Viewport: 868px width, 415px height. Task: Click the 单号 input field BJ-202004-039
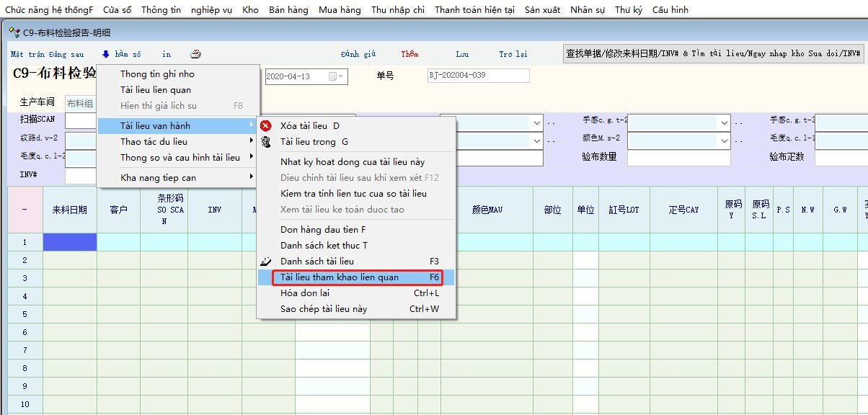(478, 76)
